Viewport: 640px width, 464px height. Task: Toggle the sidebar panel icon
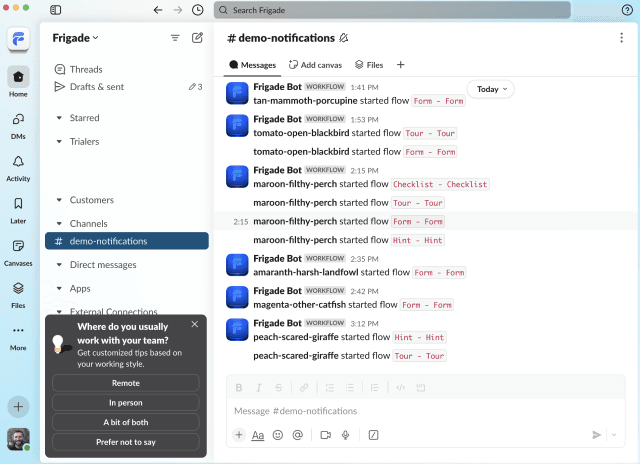[56, 10]
